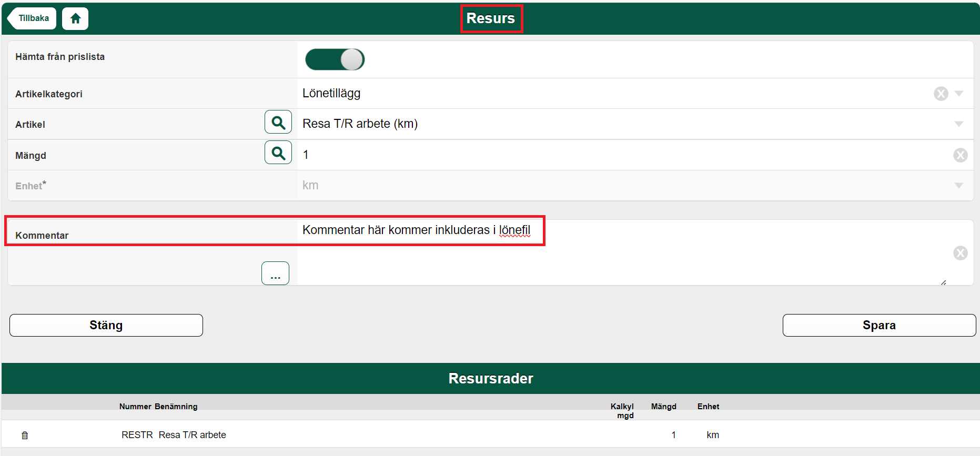The image size is (980, 456).
Task: Select the Resa T/R arbete row
Action: pos(192,435)
